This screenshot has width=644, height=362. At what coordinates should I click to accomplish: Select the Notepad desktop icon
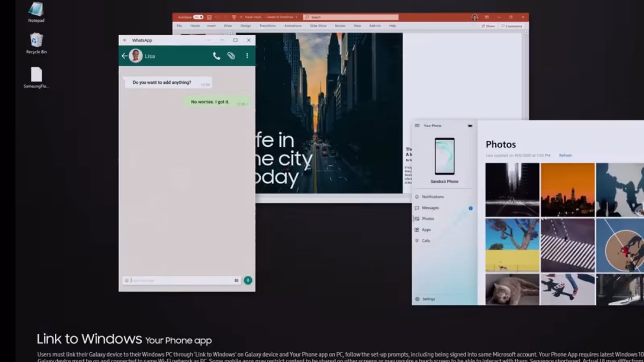(36, 12)
